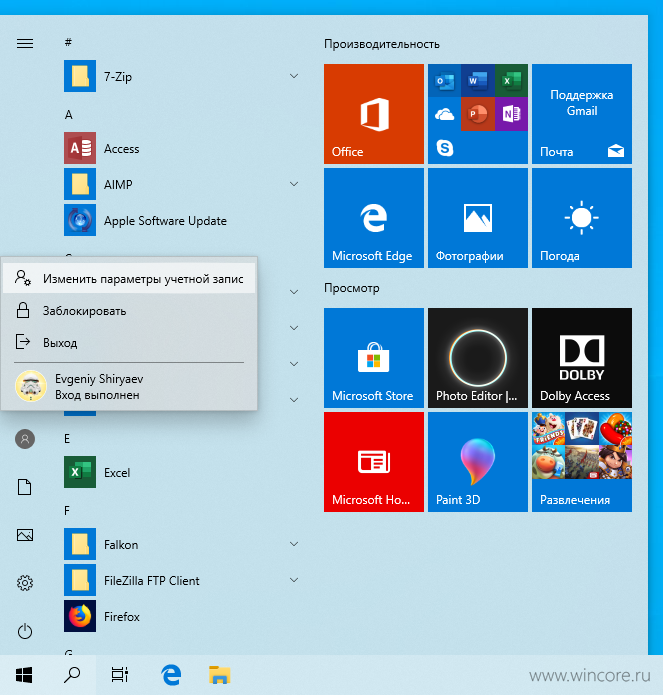Image resolution: width=663 pixels, height=695 pixels.
Task: Click the Power button in Start sidebar
Action: click(x=25, y=631)
